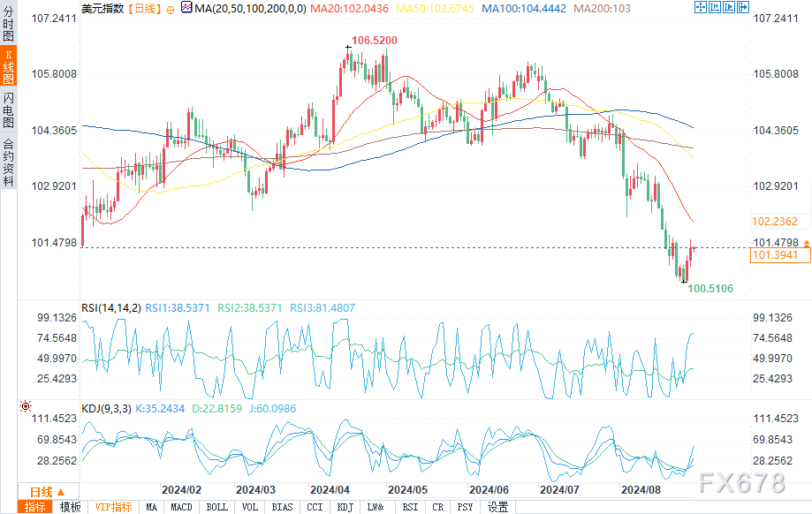Open the 合约资料 sidebar tab
812x514 pixels.
[8, 162]
